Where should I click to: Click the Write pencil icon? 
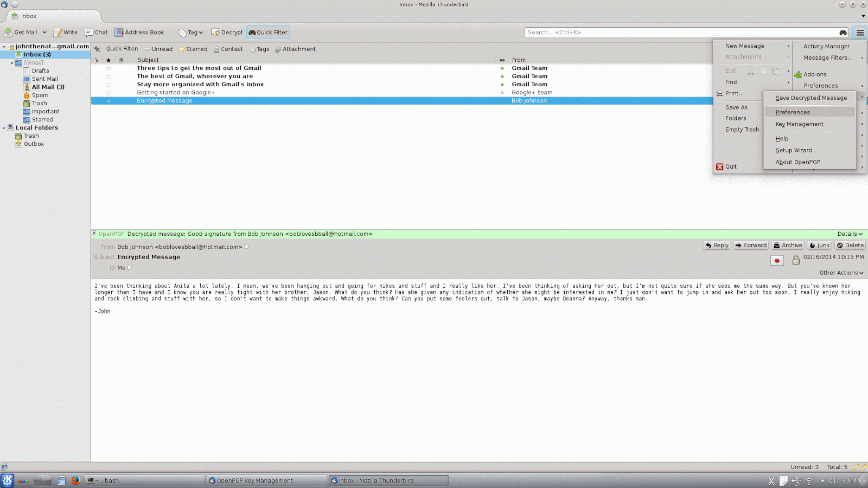click(x=58, y=33)
